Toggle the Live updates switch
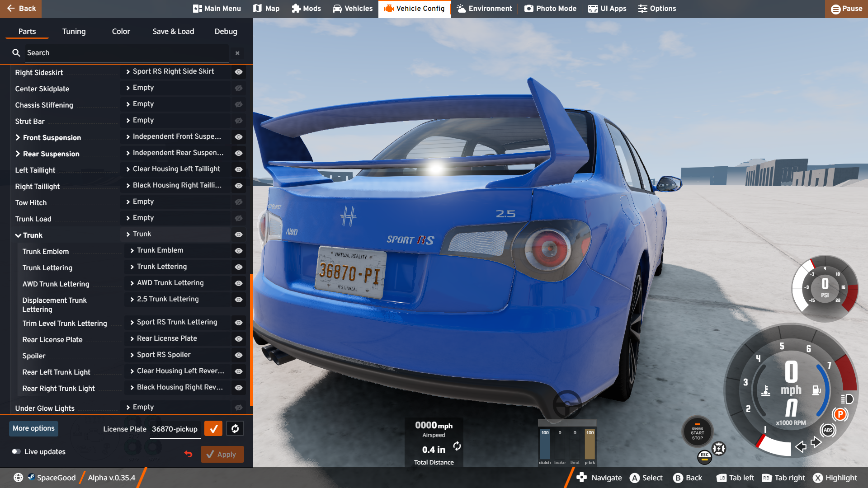The width and height of the screenshot is (868, 488). pos(16,451)
